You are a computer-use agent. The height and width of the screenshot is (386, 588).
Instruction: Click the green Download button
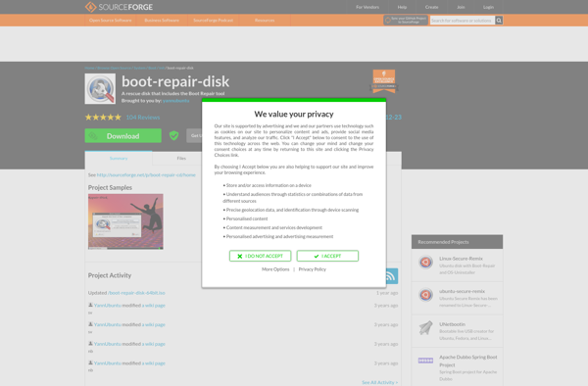[123, 135]
